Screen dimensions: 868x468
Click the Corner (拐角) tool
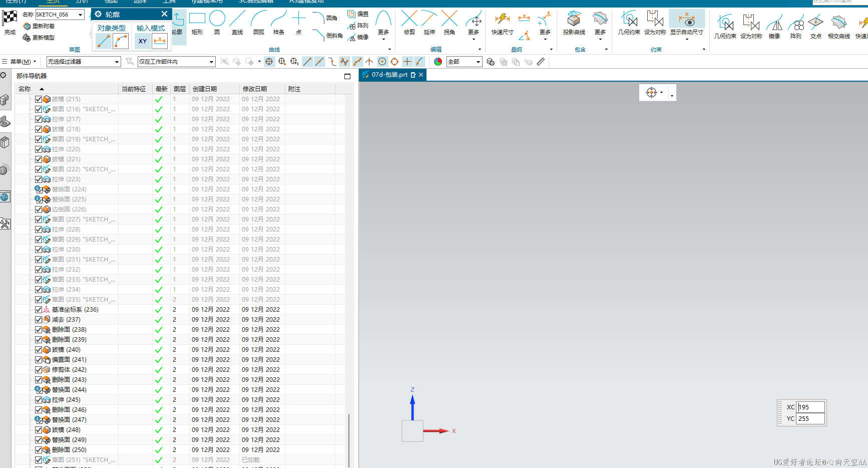pyautogui.click(x=450, y=23)
